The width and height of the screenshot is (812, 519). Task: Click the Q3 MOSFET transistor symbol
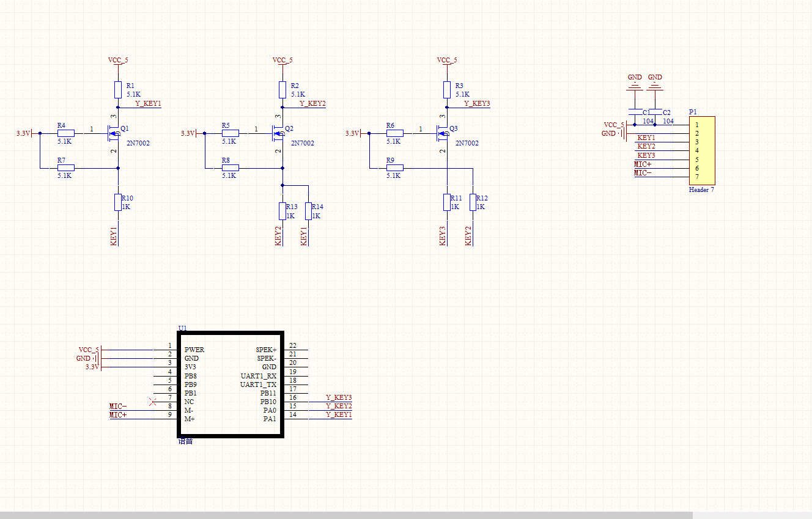(x=442, y=133)
